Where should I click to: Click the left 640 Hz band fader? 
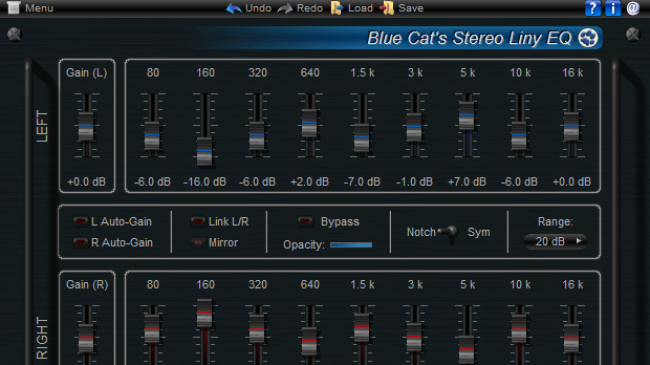pyautogui.click(x=309, y=123)
